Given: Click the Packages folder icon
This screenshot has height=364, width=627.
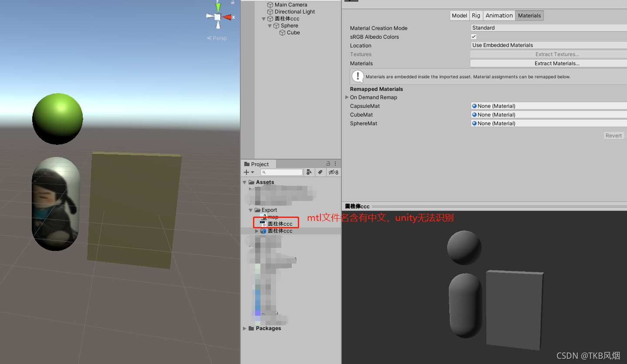Looking at the screenshot, I should tap(251, 328).
